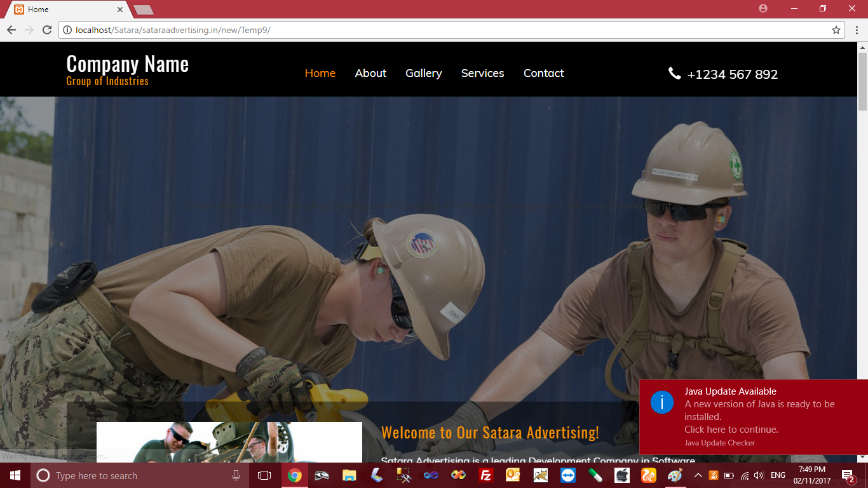Viewport: 868px width, 488px height.
Task: Go to the About page
Action: [x=370, y=73]
